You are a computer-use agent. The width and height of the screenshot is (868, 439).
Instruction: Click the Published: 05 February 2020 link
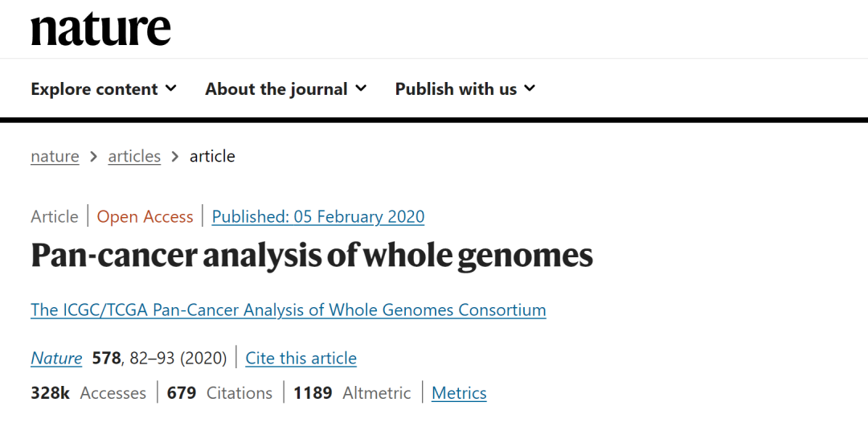tap(318, 216)
